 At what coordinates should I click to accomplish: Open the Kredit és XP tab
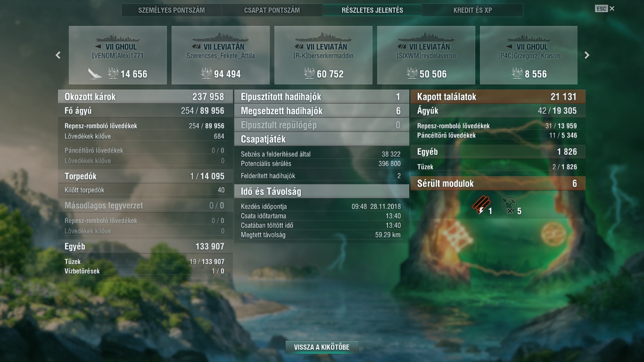coord(473,10)
